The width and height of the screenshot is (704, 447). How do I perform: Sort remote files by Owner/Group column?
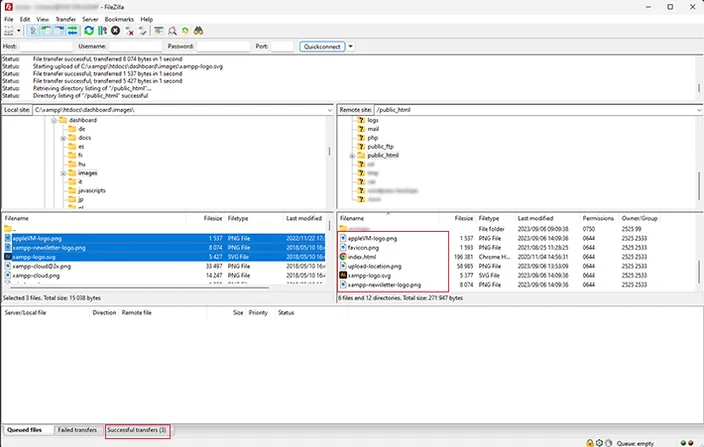[639, 219]
